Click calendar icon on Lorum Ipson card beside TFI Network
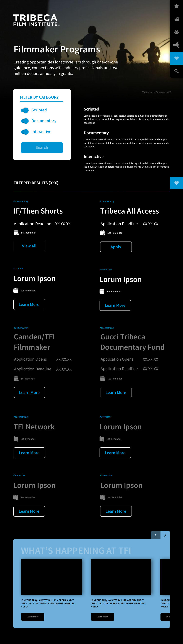Screen dimensions: 183x644 (102, 439)
